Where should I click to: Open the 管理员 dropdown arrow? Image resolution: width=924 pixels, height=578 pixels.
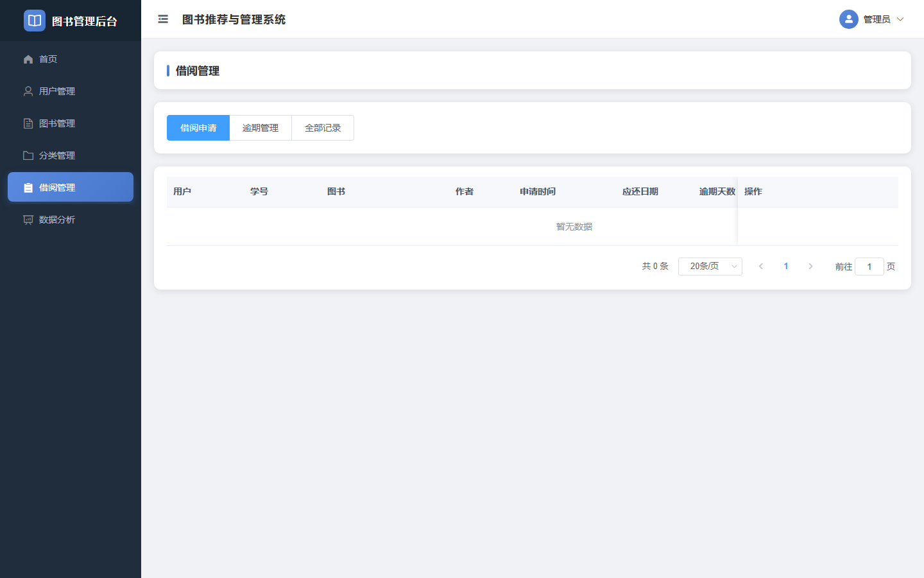tap(900, 19)
